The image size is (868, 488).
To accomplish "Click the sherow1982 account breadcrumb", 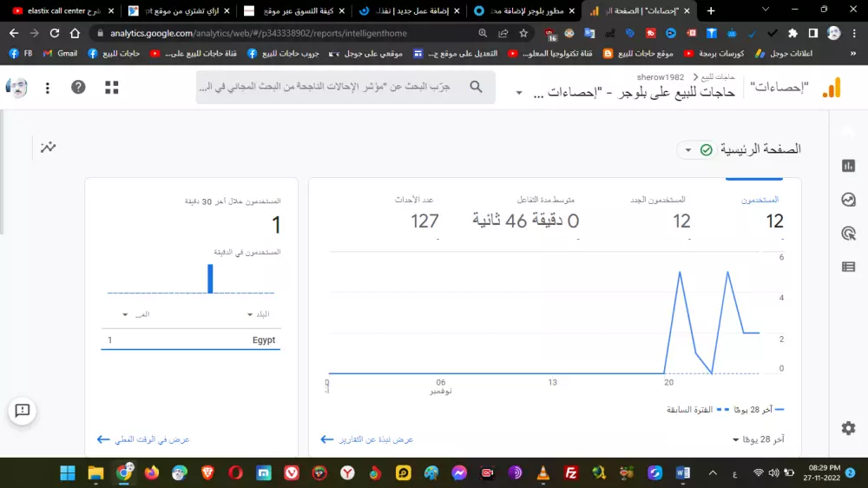I will (660, 77).
